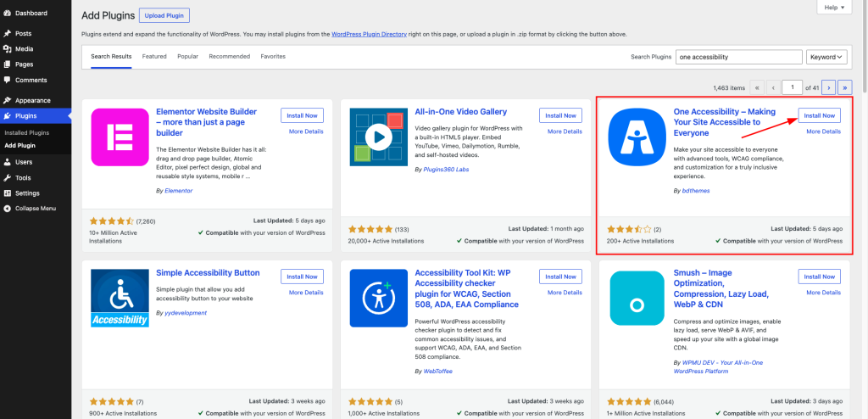Install the Elementor Website Builder plugin
Image resolution: width=868 pixels, height=419 pixels.
(303, 115)
